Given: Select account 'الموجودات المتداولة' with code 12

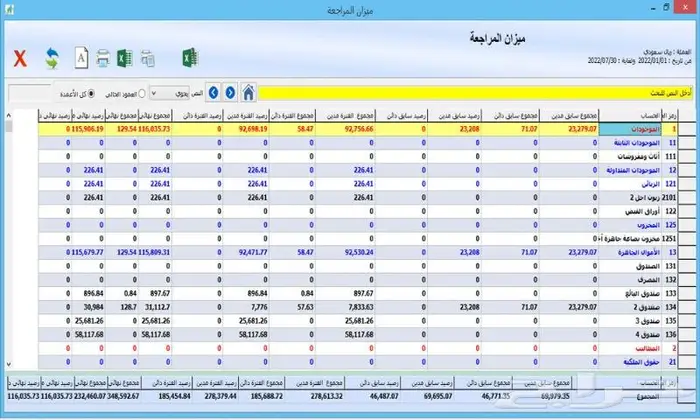Looking at the screenshot, I should [629, 170].
